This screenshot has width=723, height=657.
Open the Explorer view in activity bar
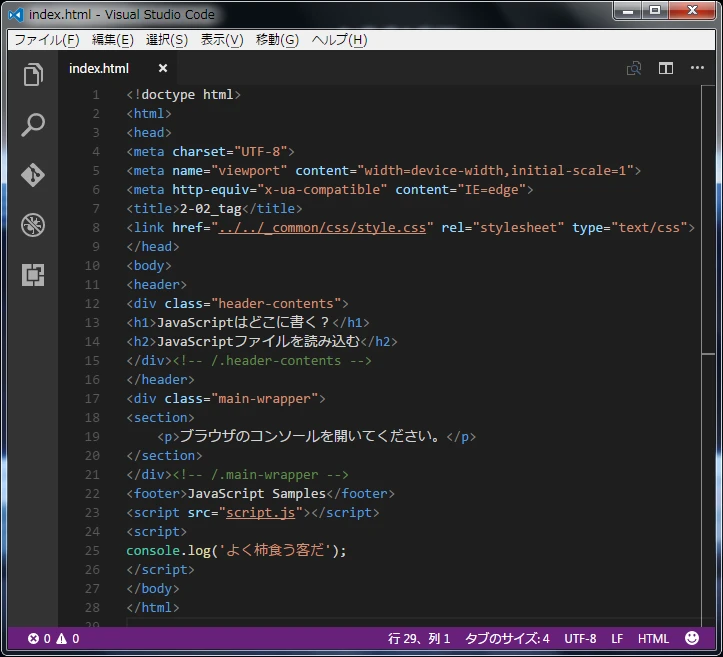[x=33, y=74]
